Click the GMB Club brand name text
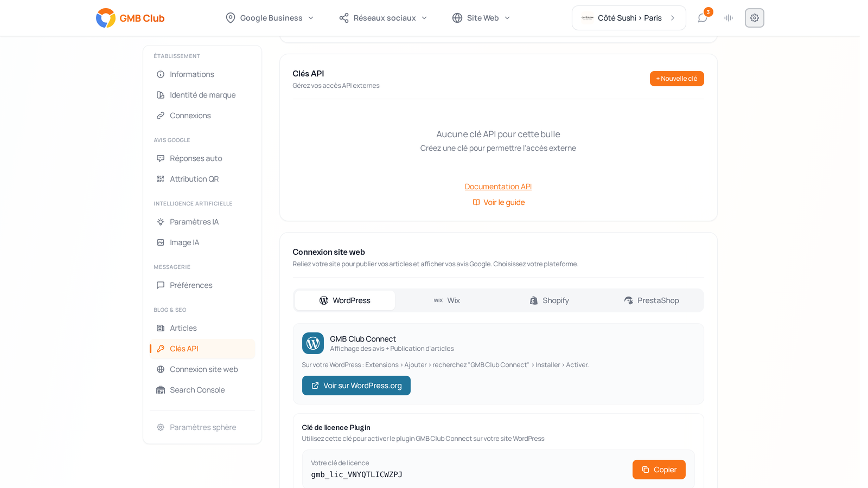Viewport: 868px width, 488px height. (x=142, y=18)
